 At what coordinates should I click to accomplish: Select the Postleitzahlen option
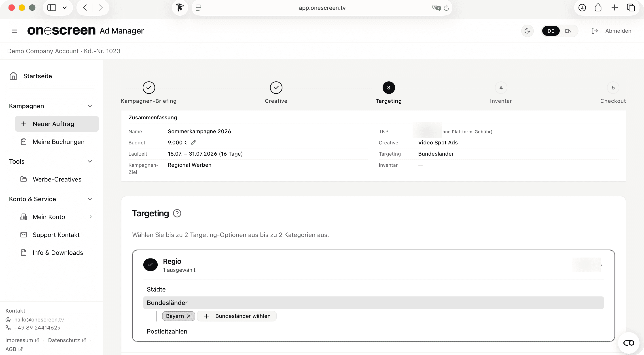click(x=167, y=331)
